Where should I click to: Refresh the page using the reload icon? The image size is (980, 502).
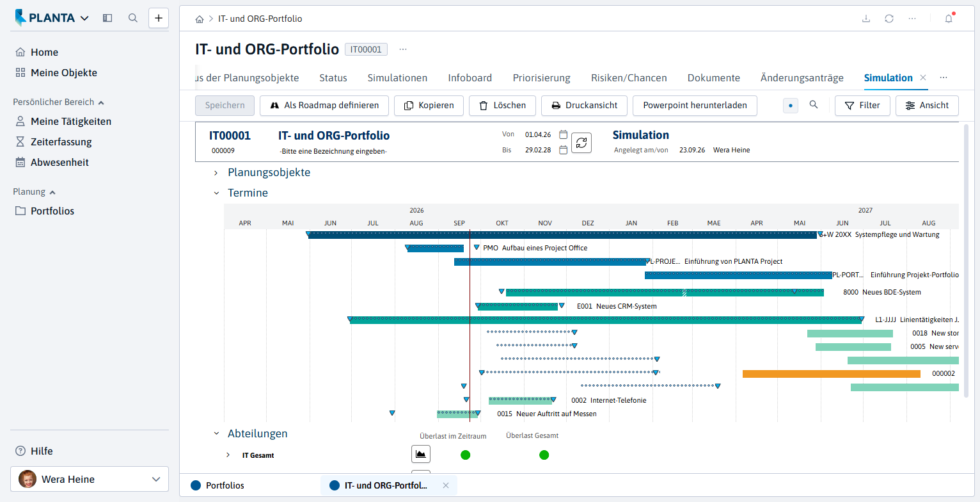[889, 19]
